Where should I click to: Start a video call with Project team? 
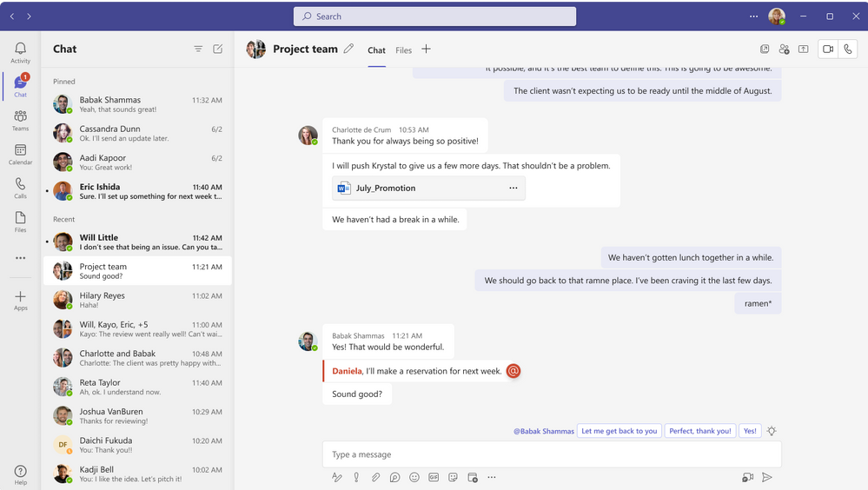point(827,50)
